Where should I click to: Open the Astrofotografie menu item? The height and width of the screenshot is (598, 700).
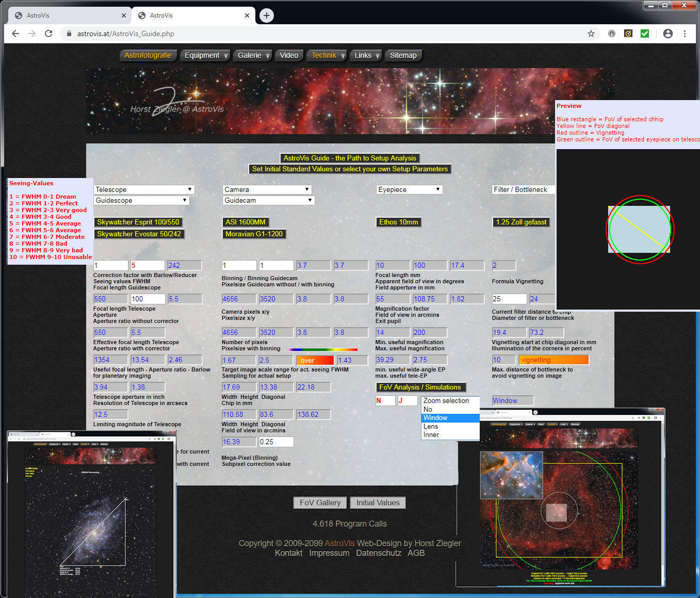[148, 55]
